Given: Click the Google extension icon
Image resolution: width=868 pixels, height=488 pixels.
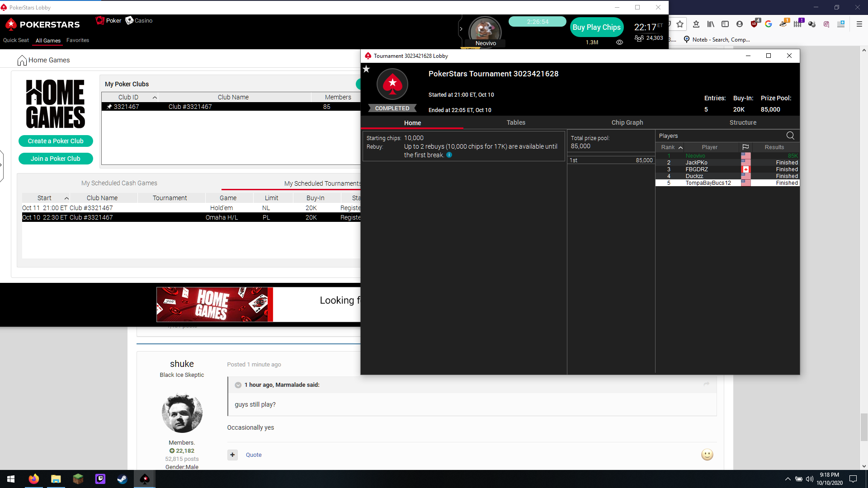Looking at the screenshot, I should pos(769,24).
